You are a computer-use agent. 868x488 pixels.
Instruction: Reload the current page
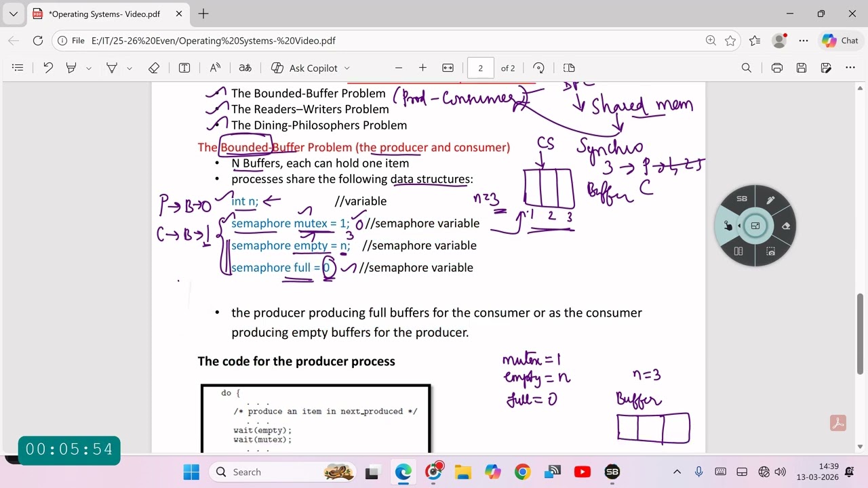coord(38,41)
